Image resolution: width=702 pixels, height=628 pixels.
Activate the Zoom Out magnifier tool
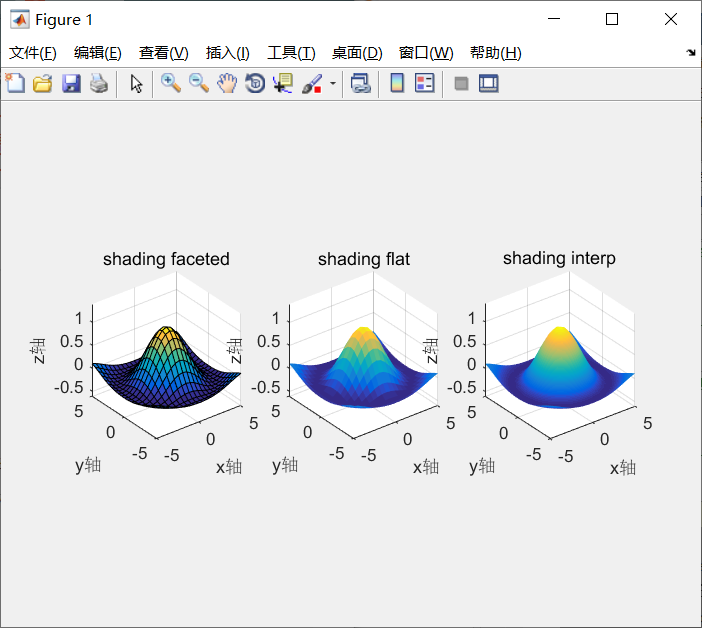pos(199,84)
